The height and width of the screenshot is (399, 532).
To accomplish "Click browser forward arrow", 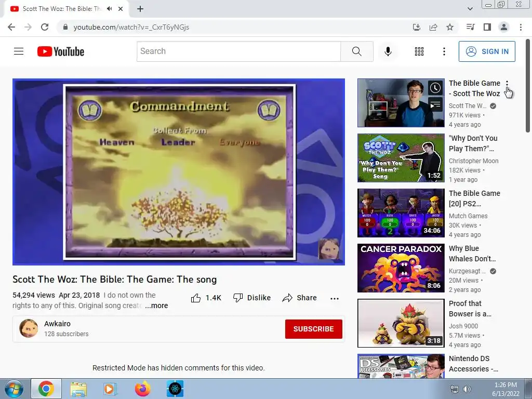I will tap(28, 27).
